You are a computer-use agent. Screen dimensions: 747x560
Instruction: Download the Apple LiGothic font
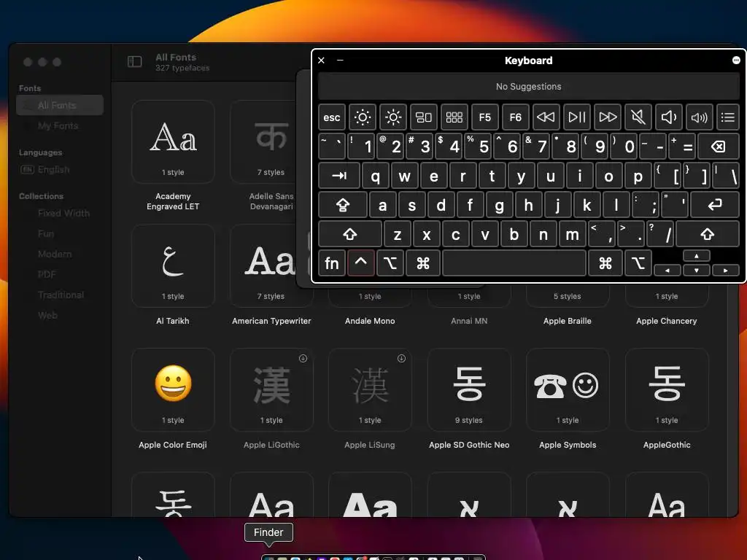303,359
